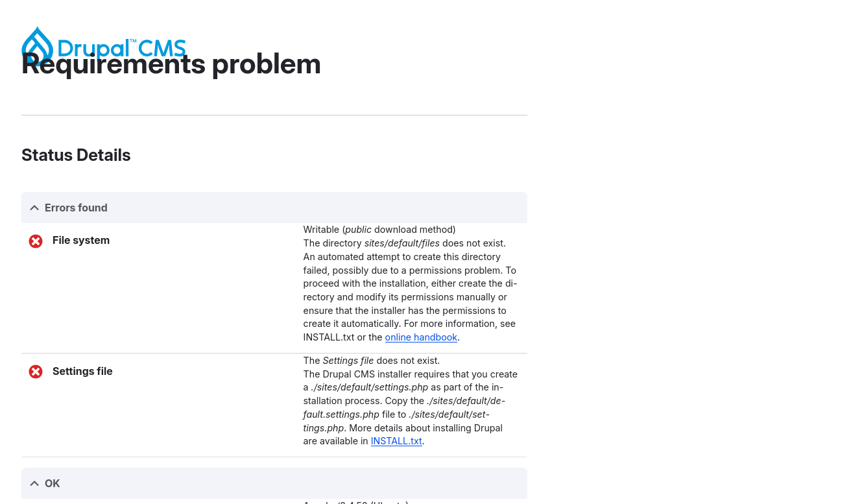Click the italic ./sites/default/settings.php path

[x=370, y=387]
